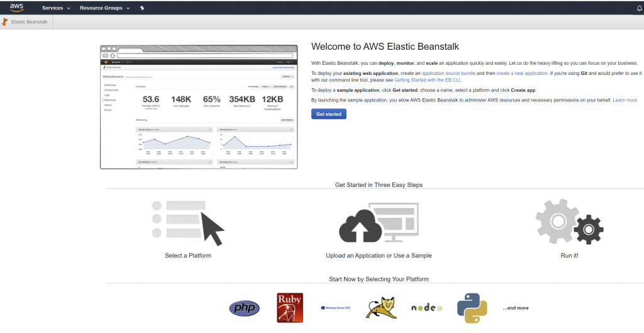Click the cloud upload application illustration
This screenshot has width=644, height=333.
[379, 223]
